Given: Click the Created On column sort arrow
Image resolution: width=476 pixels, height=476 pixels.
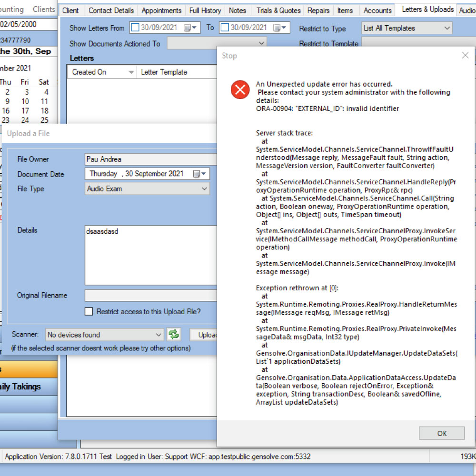Looking at the screenshot, I should [131, 72].
